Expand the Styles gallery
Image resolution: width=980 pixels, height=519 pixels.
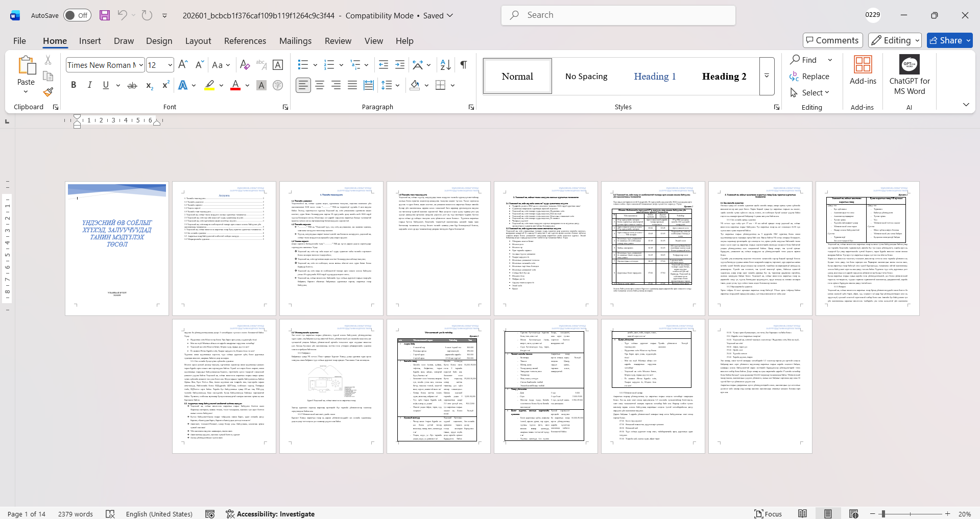click(767, 76)
